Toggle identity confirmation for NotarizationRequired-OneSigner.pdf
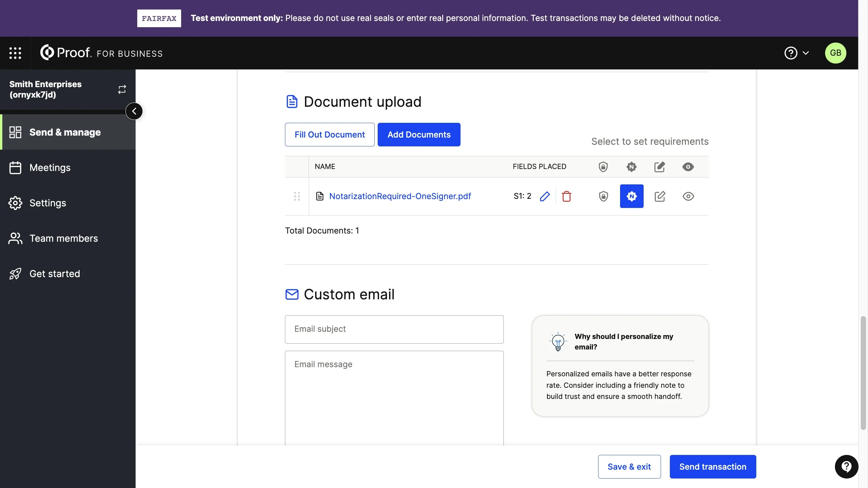 coord(603,196)
